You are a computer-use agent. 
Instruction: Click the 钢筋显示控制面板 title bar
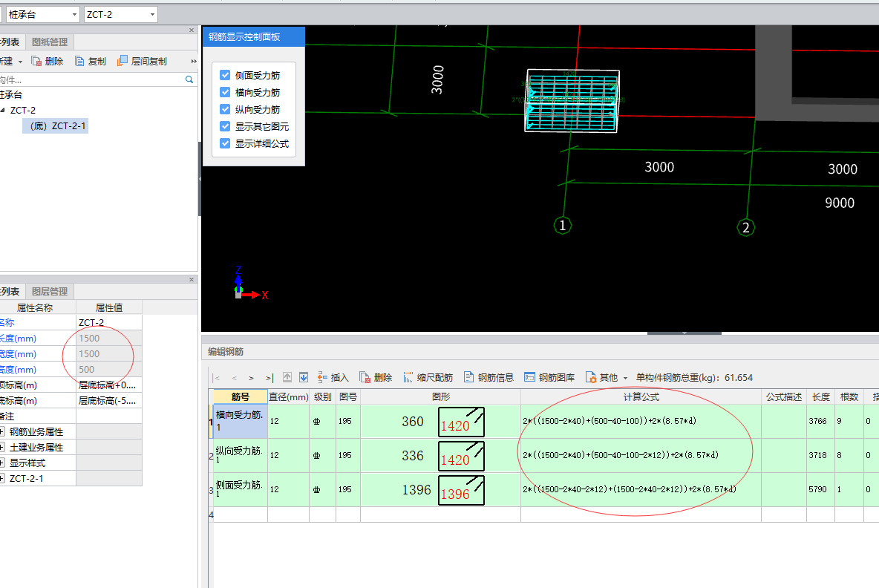tap(253, 37)
